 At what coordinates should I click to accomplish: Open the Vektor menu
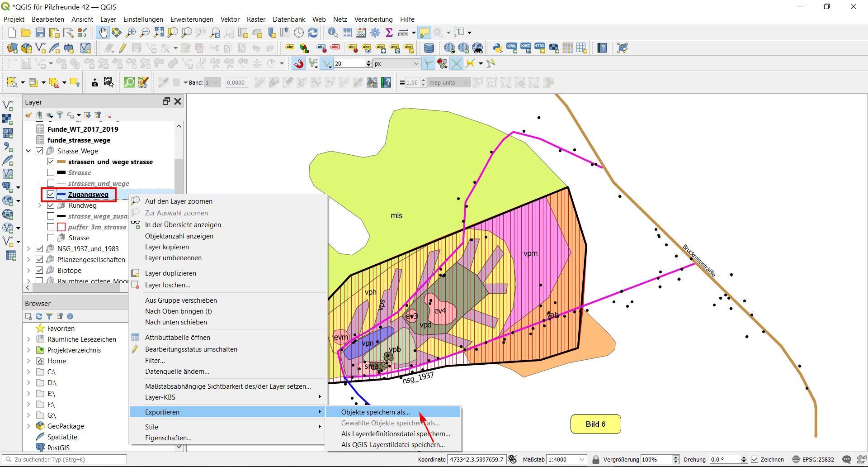tap(230, 19)
